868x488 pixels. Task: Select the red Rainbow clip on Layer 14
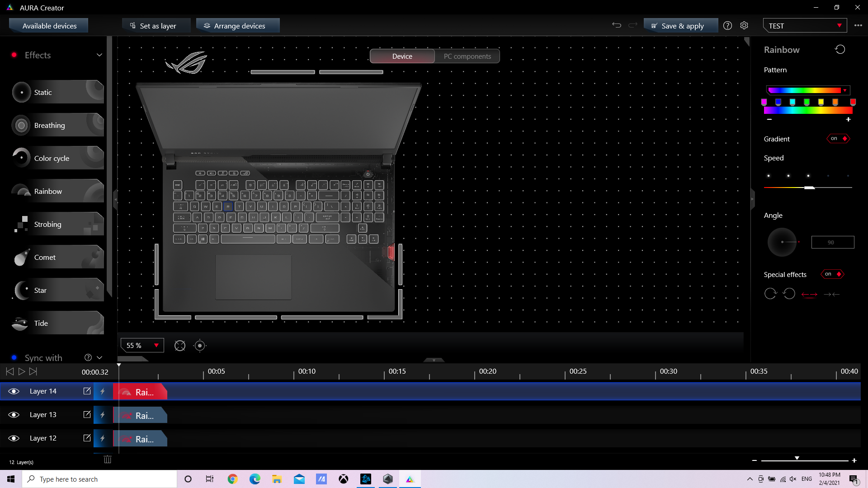tap(140, 392)
